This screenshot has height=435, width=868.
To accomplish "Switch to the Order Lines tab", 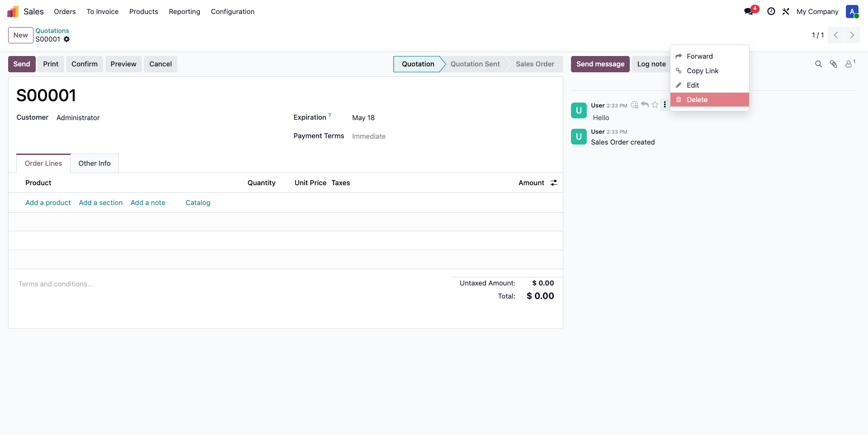I will [43, 164].
